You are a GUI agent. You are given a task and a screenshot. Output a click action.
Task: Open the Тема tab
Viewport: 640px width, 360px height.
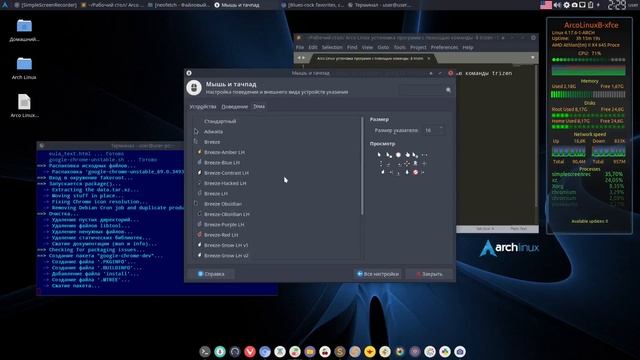point(259,107)
